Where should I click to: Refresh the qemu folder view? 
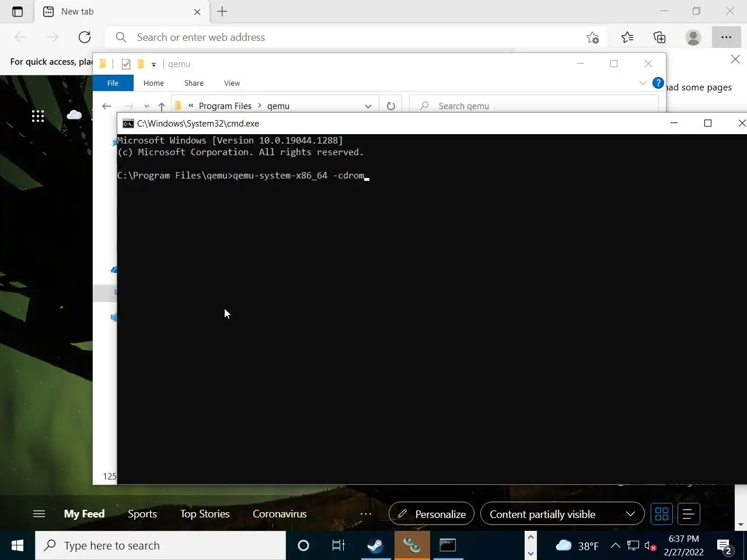pos(391,106)
